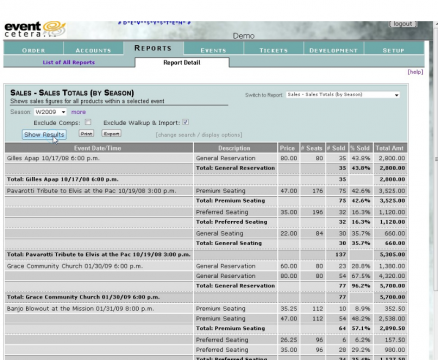
Task: Open the help link
Action: (x=415, y=72)
